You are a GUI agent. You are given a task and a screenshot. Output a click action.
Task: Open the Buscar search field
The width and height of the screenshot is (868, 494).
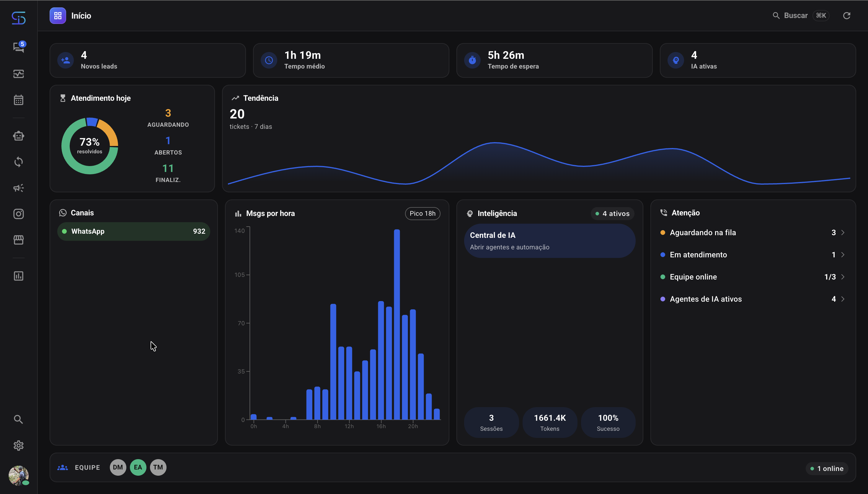click(x=801, y=16)
